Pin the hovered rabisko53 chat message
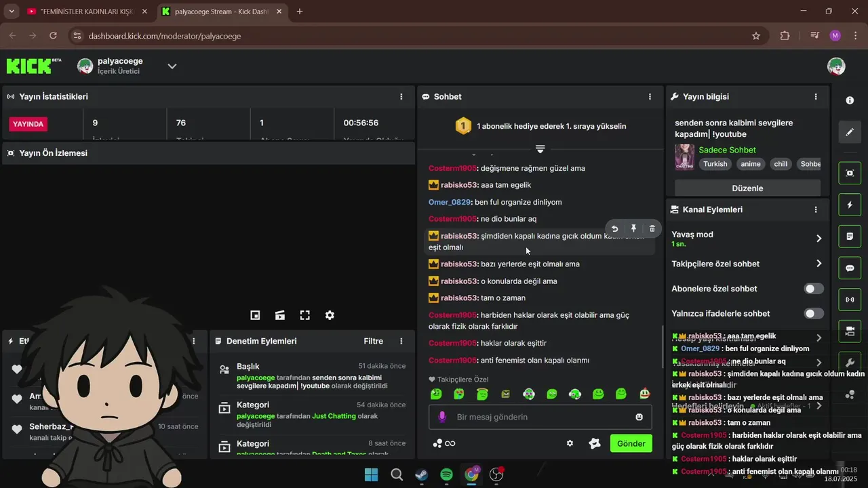The height and width of the screenshot is (488, 868). point(633,229)
